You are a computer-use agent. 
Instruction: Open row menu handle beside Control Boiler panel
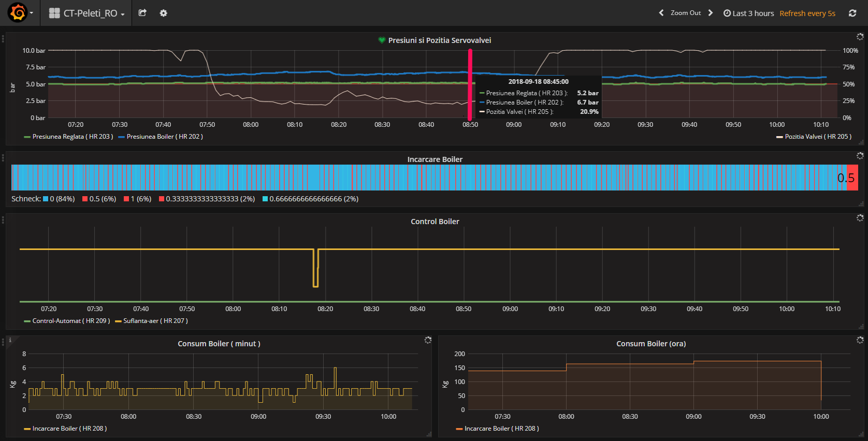tap(3, 220)
